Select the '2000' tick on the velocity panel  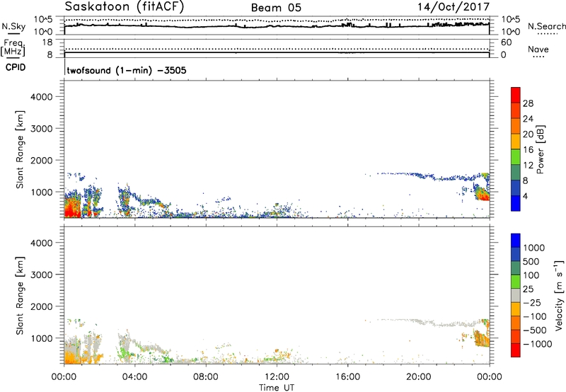click(x=42, y=307)
